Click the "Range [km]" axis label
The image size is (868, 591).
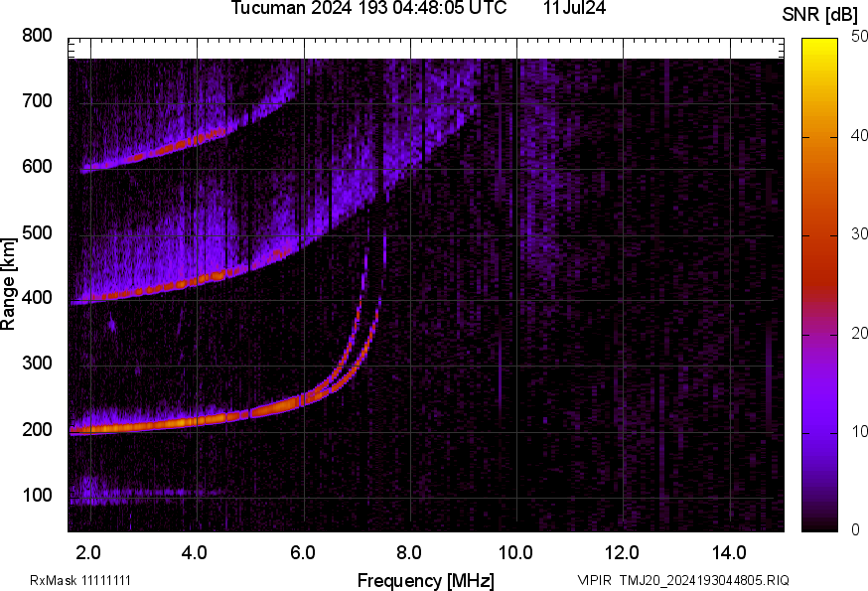coord(8,284)
